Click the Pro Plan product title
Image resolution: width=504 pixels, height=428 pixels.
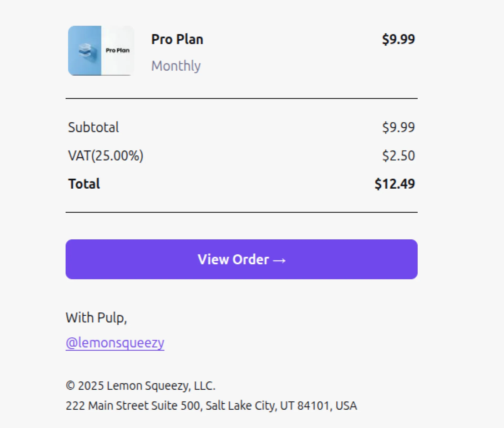177,39
